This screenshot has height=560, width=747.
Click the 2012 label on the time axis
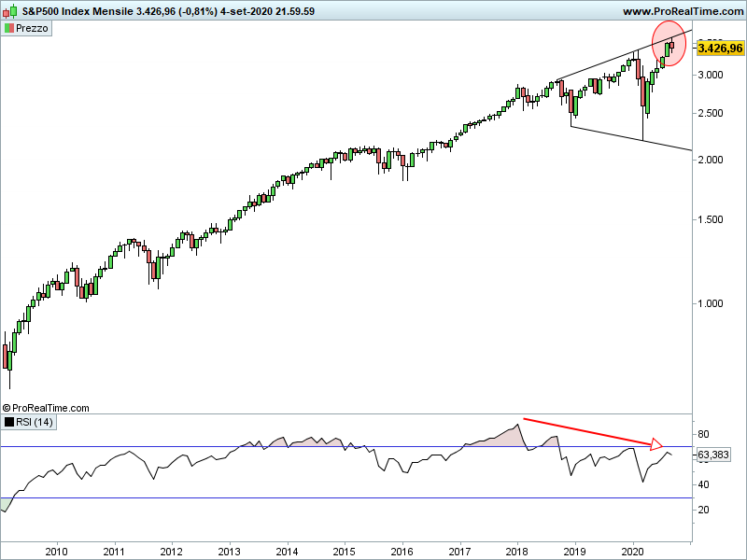point(171,552)
